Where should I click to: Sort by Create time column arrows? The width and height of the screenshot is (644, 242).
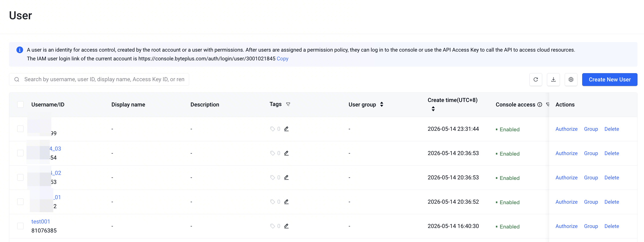pos(433,109)
